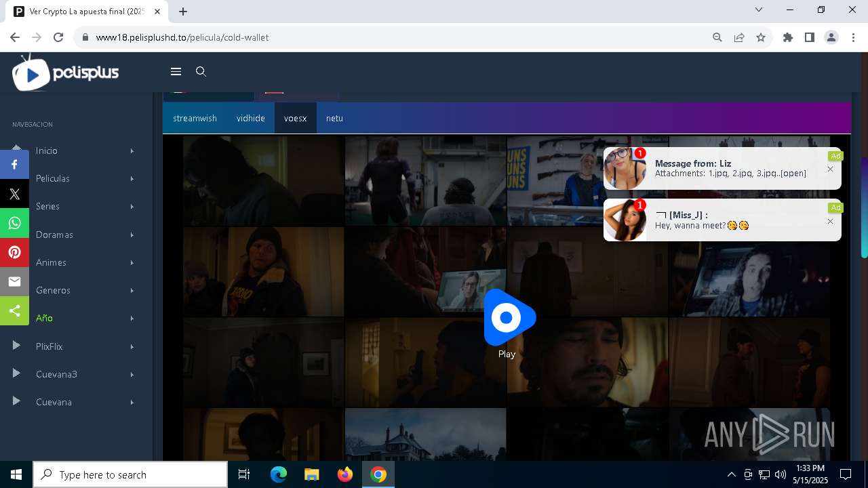Close the Miss_J 'wanna meet' ad
868x488 pixels.
[830, 222]
